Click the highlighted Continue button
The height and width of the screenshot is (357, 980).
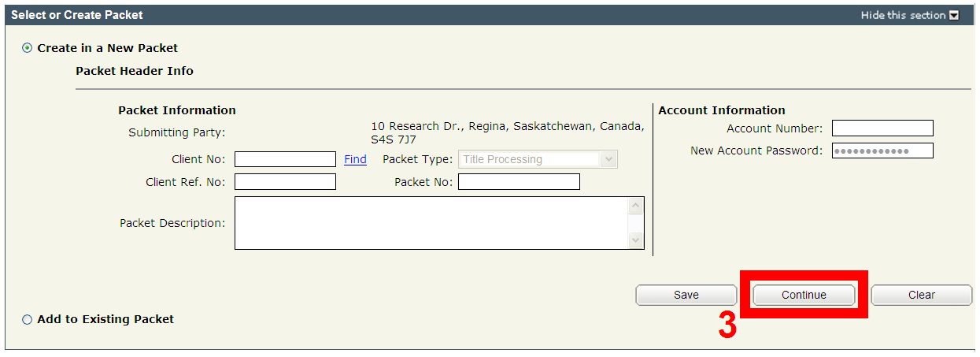coord(804,295)
